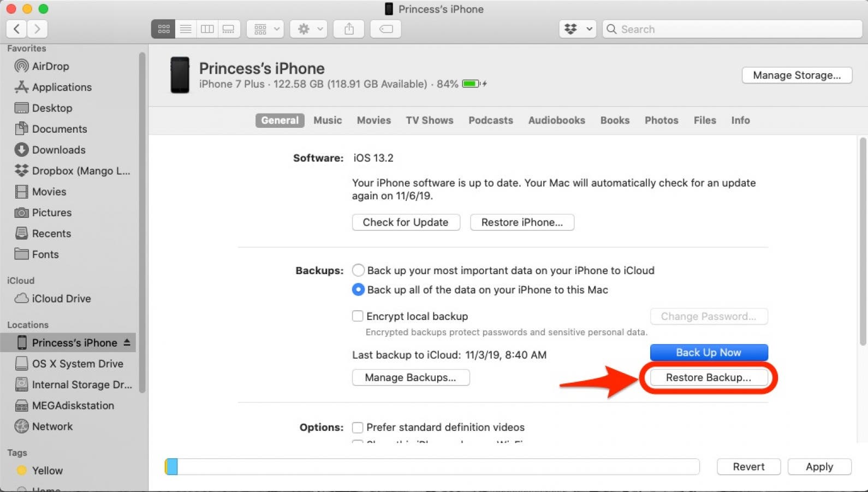The width and height of the screenshot is (868, 492).
Task: Select back up to this Mac radio option
Action: click(358, 290)
